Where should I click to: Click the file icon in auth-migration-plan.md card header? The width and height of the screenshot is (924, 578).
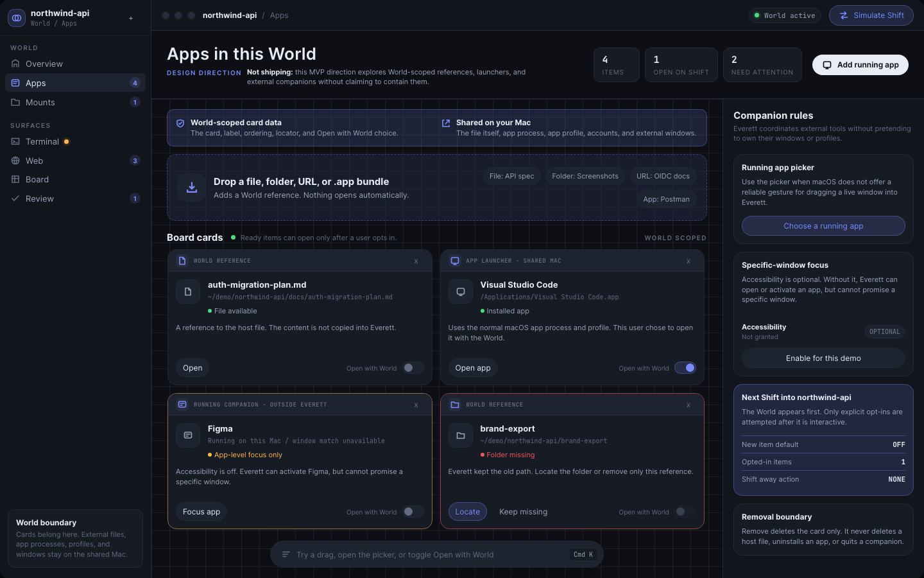(x=182, y=261)
